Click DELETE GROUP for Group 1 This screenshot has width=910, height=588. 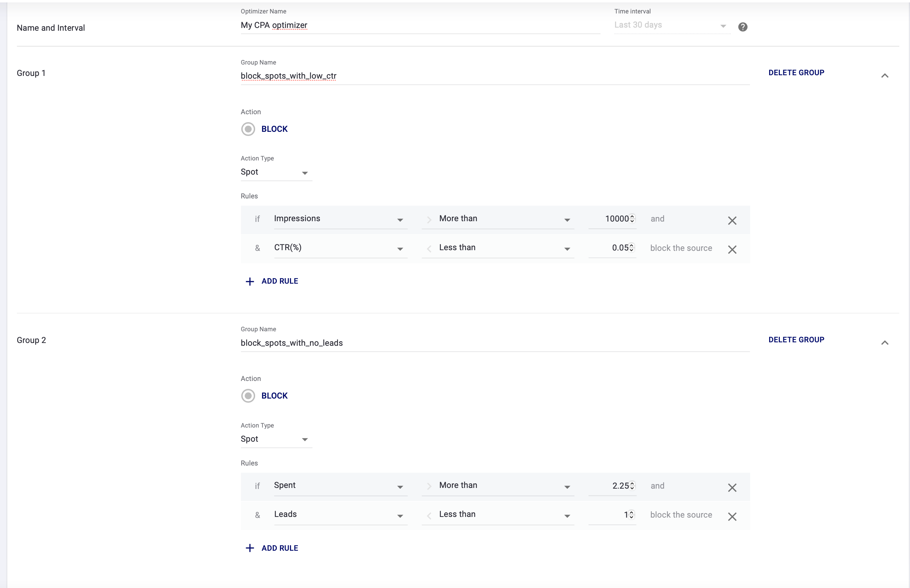point(796,73)
